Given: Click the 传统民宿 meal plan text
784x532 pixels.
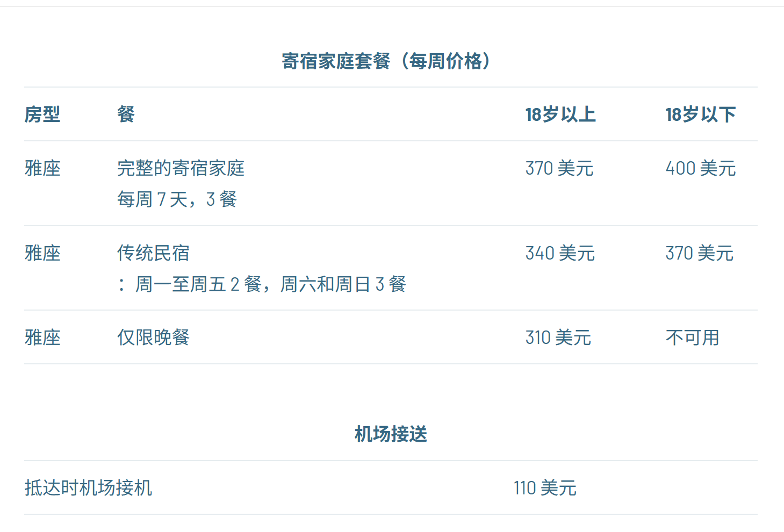Looking at the screenshot, I should pyautogui.click(x=154, y=253).
